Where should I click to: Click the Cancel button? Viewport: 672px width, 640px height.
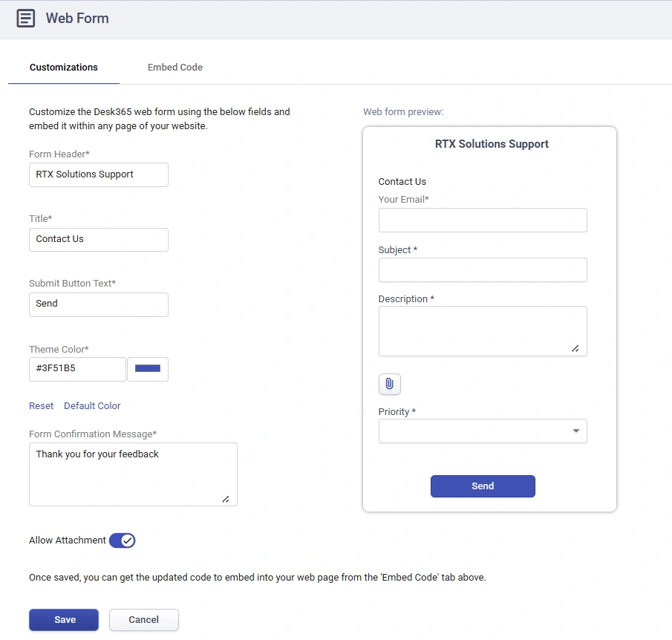tap(143, 620)
